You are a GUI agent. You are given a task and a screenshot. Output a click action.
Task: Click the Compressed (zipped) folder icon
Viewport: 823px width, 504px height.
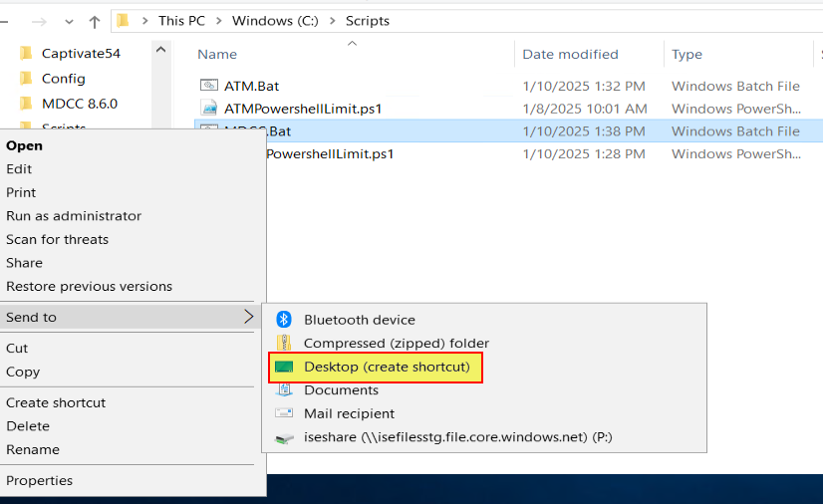284,343
